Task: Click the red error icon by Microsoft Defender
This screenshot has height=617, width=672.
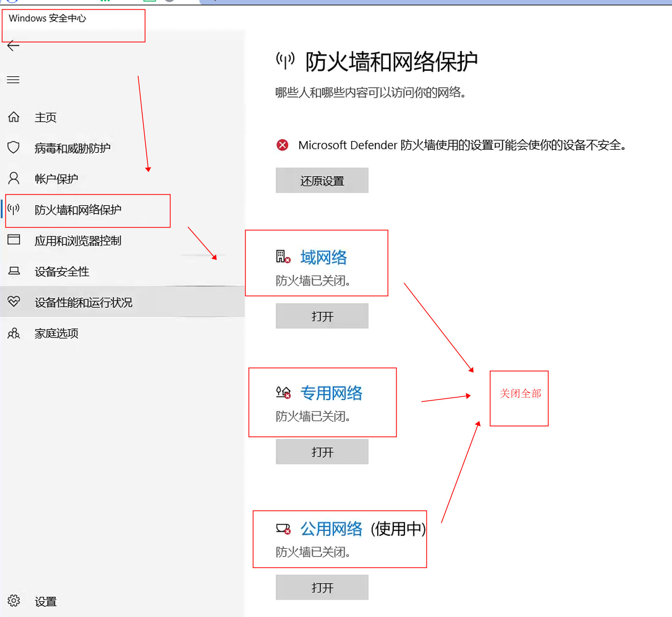Action: coord(282,145)
